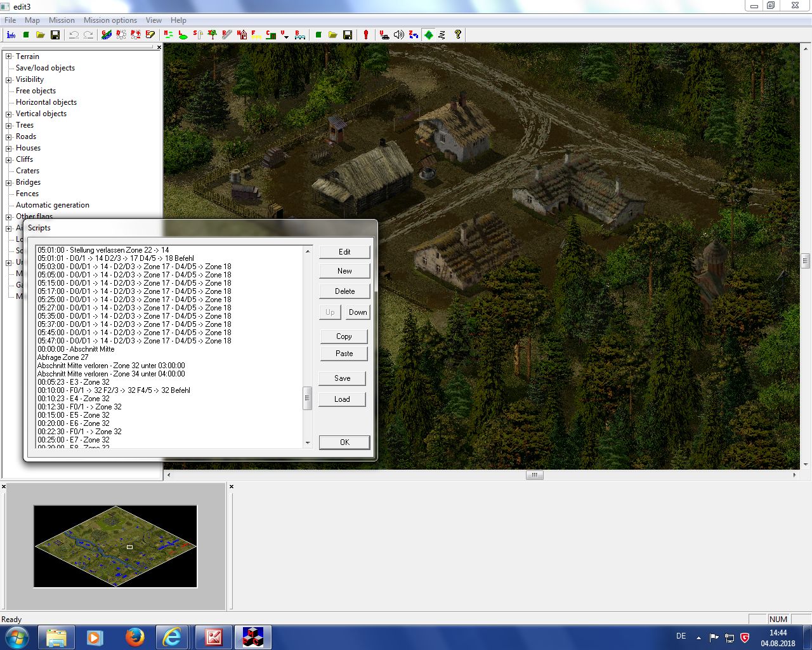Open Internet Explorer from the taskbar
Image resolution: width=812 pixels, height=650 pixels.
point(172,637)
